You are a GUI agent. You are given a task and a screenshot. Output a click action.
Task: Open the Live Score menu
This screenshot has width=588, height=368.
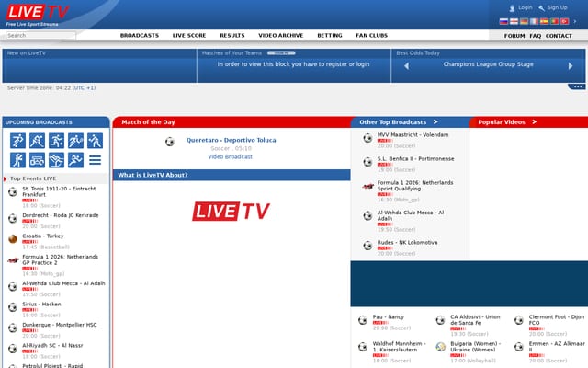pyautogui.click(x=189, y=35)
